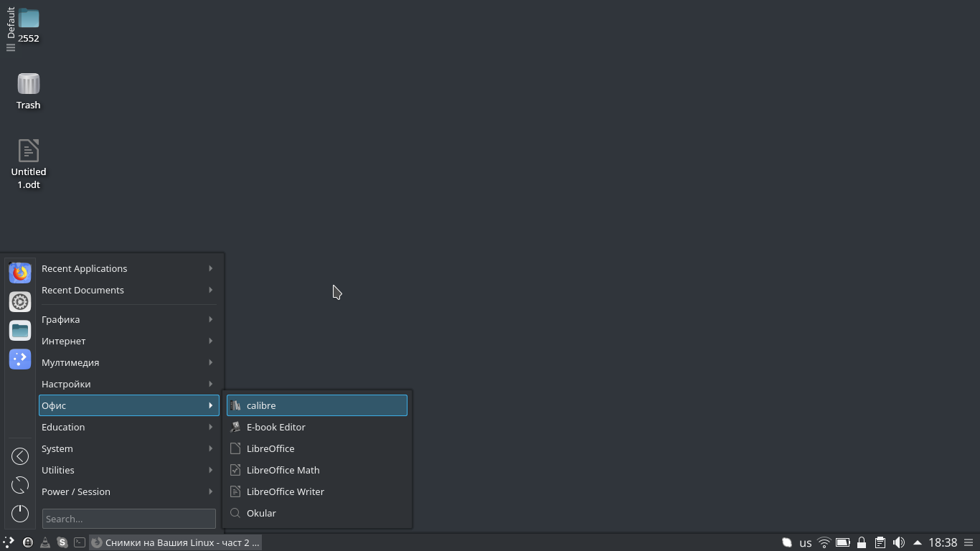Screen dimensions: 980x551
Task: Open the Utilities category
Action: (x=128, y=470)
